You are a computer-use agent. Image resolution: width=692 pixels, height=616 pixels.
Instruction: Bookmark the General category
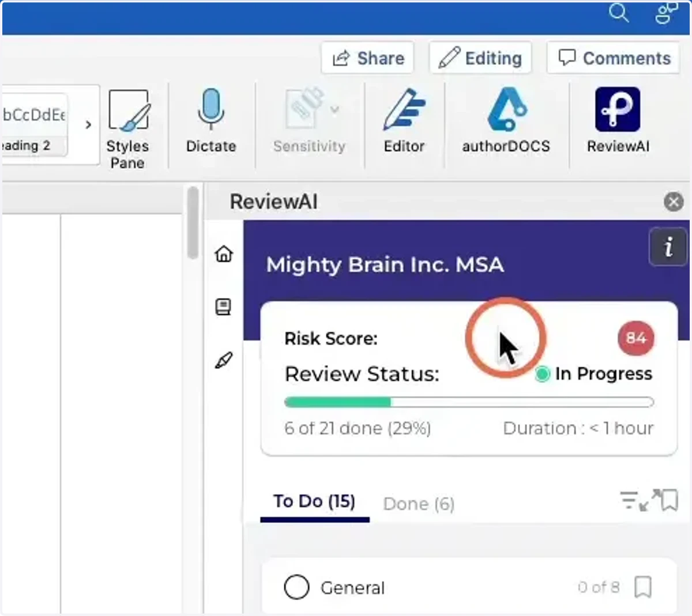click(643, 587)
